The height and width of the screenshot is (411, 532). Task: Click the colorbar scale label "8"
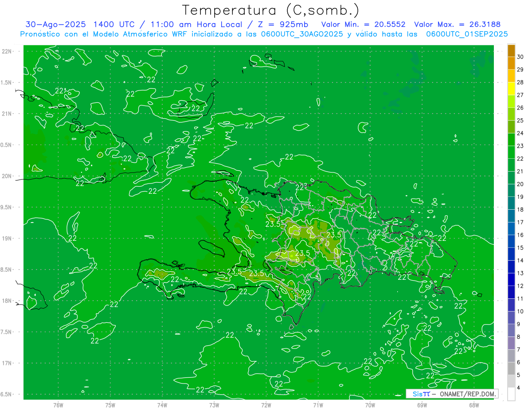tap(519, 337)
